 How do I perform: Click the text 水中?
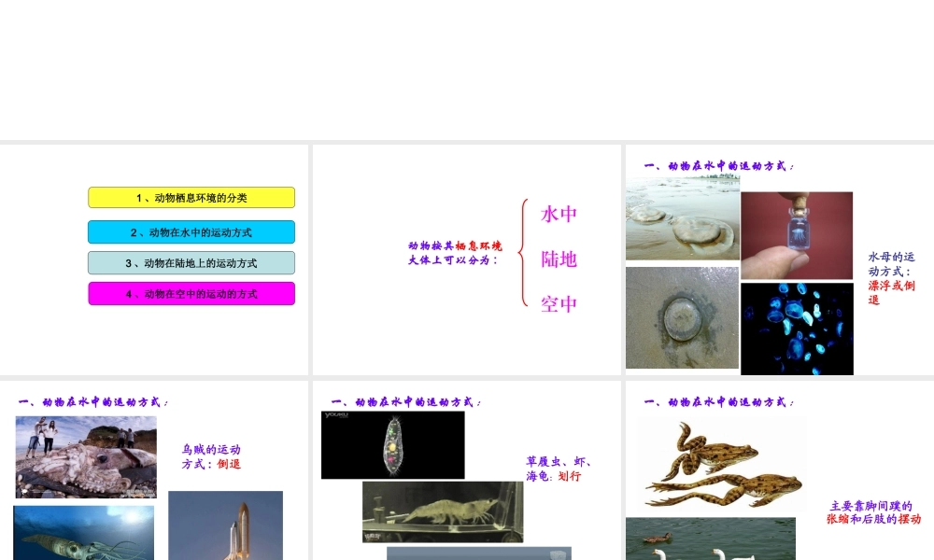(x=559, y=215)
